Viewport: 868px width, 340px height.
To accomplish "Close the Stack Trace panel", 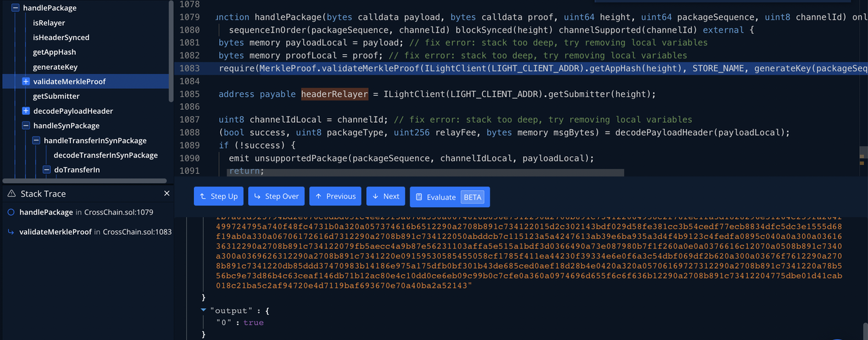I will coord(167,193).
